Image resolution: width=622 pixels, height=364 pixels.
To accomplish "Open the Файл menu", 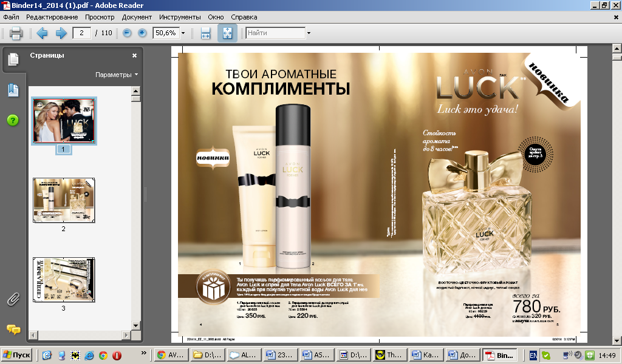I will coord(11,17).
